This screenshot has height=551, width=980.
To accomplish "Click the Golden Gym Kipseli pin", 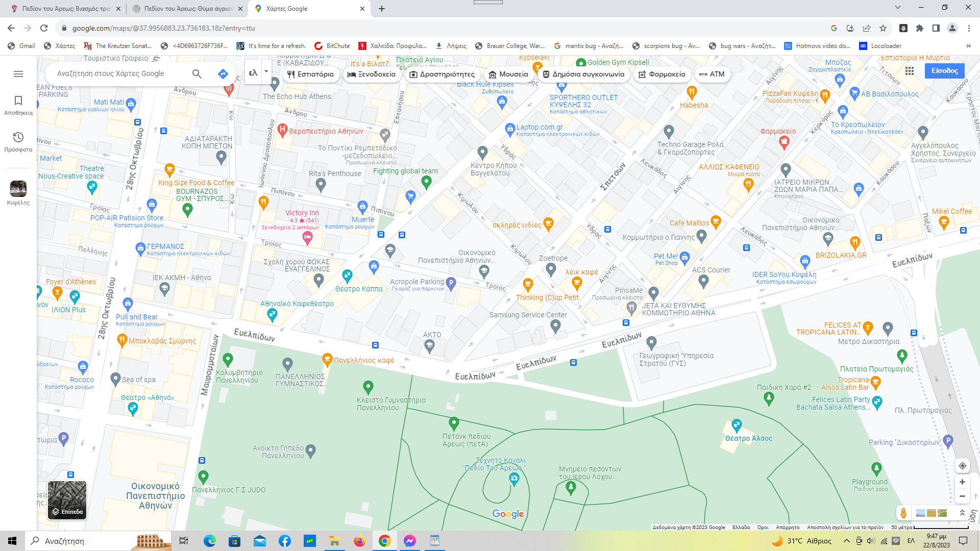I will click(581, 63).
